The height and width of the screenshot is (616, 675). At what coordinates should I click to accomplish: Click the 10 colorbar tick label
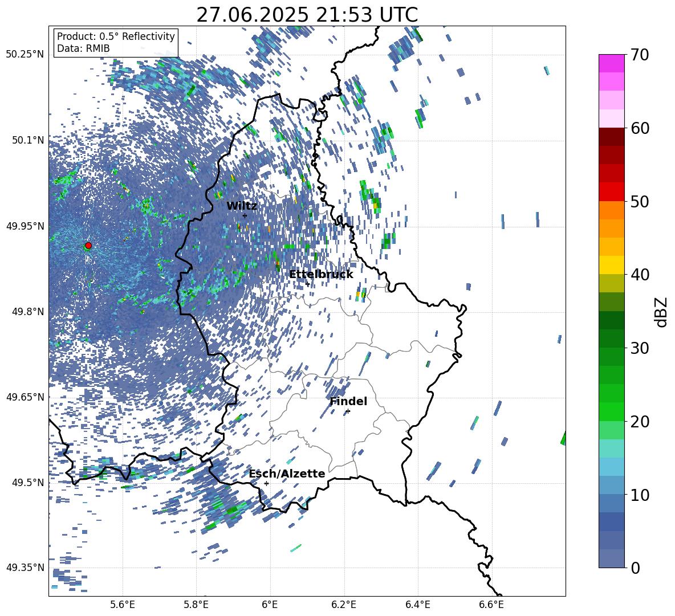640,495
